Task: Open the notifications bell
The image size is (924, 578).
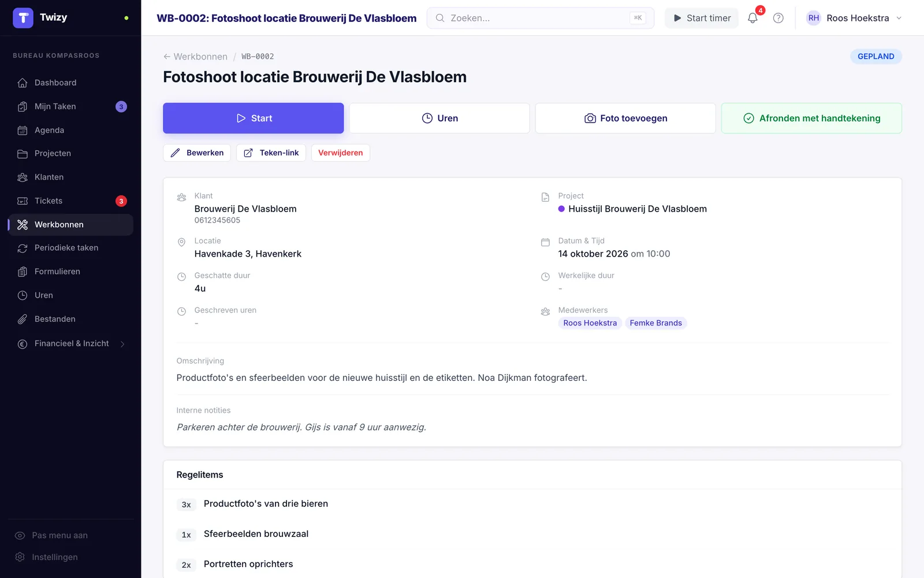Action: click(x=752, y=18)
